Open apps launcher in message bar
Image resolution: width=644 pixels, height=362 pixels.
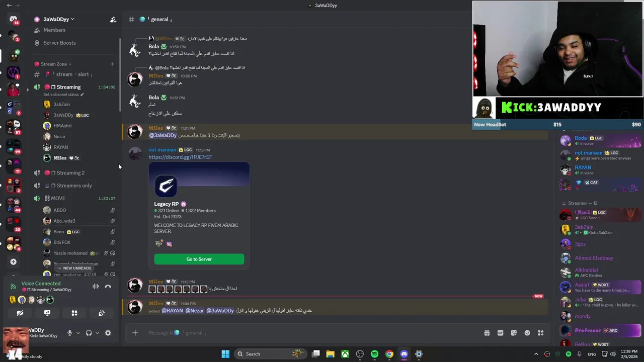(x=541, y=333)
